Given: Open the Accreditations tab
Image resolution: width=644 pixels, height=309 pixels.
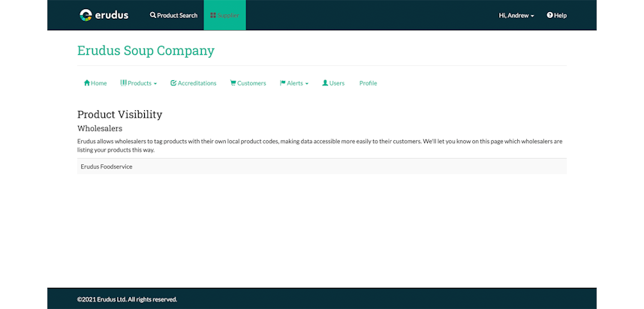Looking at the screenshot, I should [194, 83].
